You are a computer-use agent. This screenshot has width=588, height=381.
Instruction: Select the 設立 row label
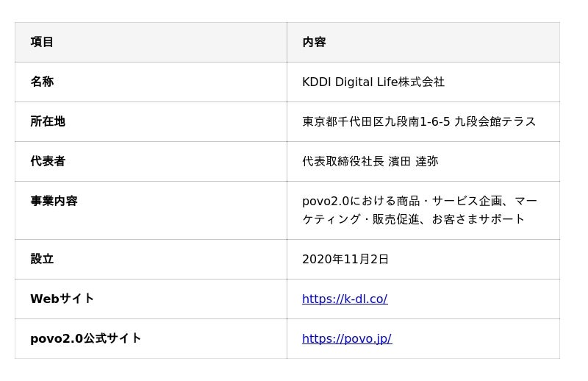pos(42,259)
